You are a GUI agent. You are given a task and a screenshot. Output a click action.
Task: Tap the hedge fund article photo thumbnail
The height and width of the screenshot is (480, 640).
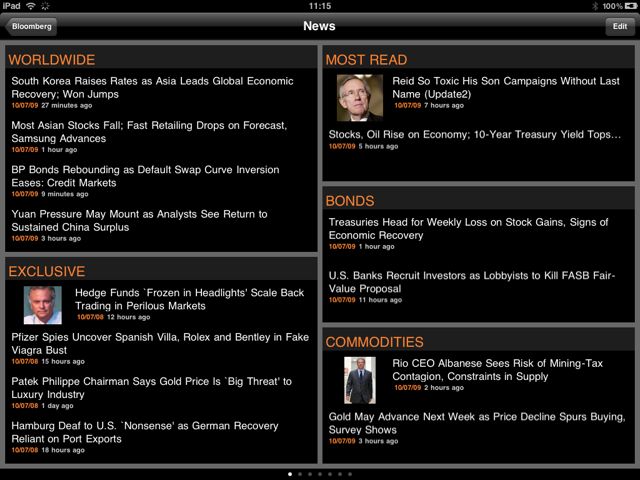coord(43,305)
